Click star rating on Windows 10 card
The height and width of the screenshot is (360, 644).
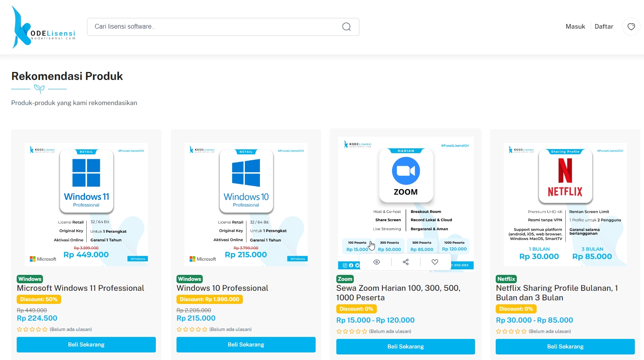192,329
